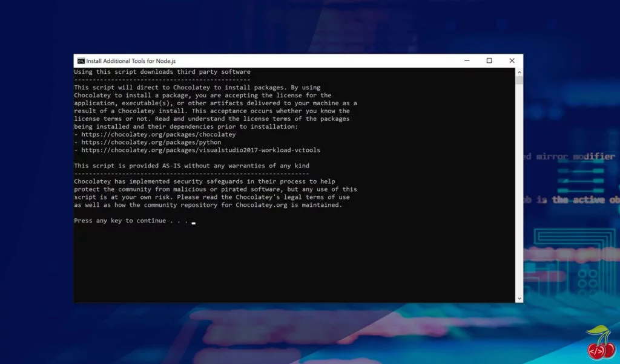Close the Install Additional Tools for Node.js window
This screenshot has width=620, height=364.
[512, 61]
